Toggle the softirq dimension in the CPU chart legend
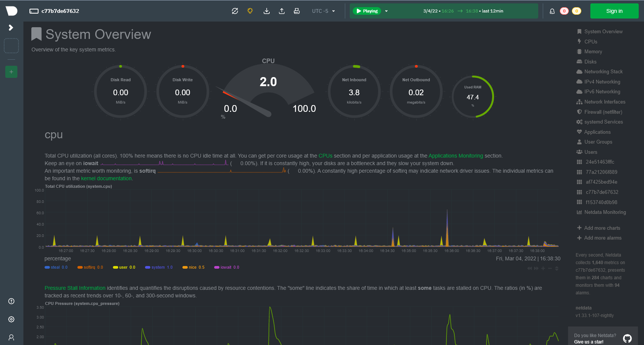The image size is (644, 345). 90,267
